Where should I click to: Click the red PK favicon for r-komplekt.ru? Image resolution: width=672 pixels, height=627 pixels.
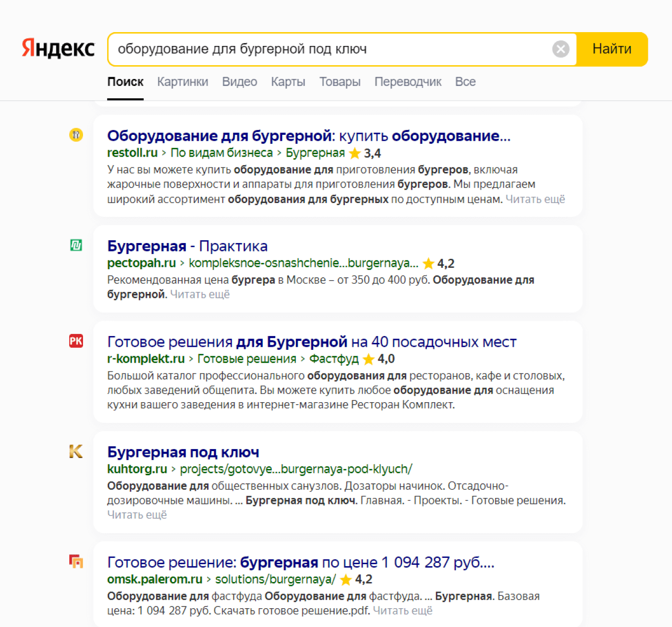pos(76,341)
